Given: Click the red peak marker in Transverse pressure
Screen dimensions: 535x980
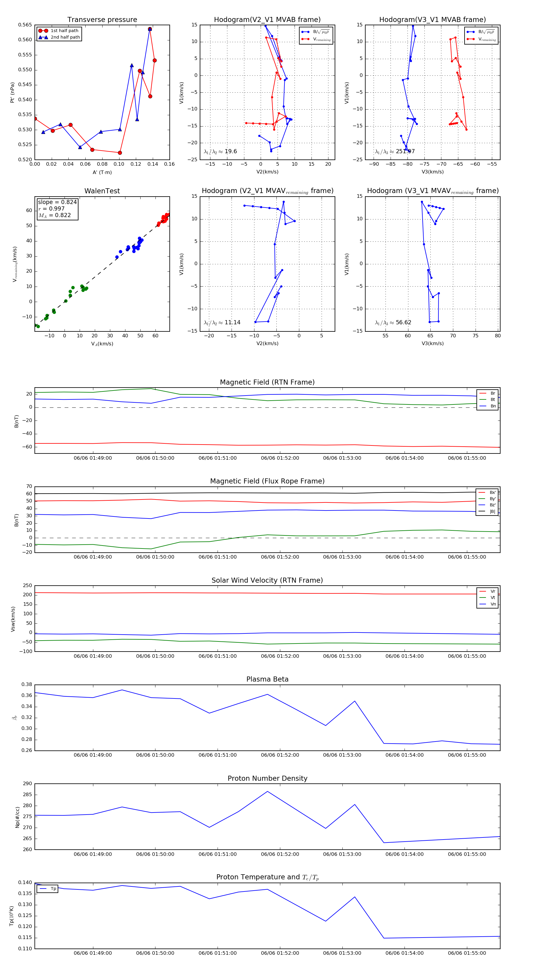Looking at the screenshot, I should (150, 29).
